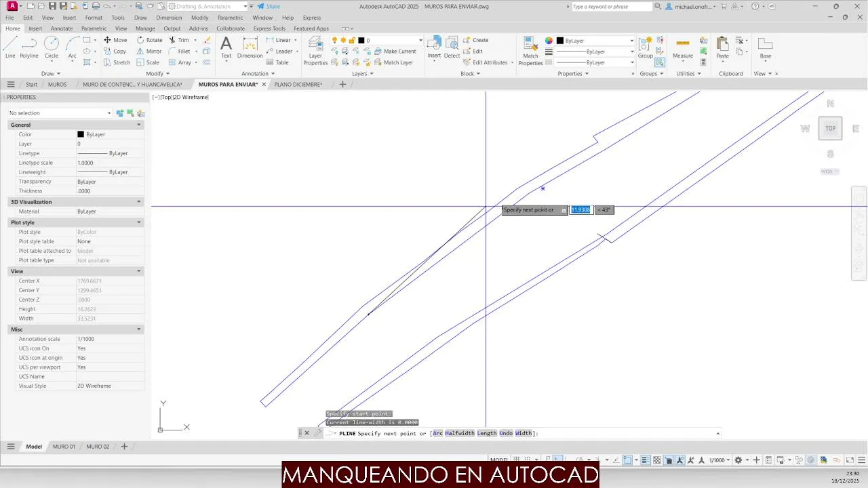Click the TOP face of the ViewCube
Viewport: 868px width, 488px height.
click(831, 128)
